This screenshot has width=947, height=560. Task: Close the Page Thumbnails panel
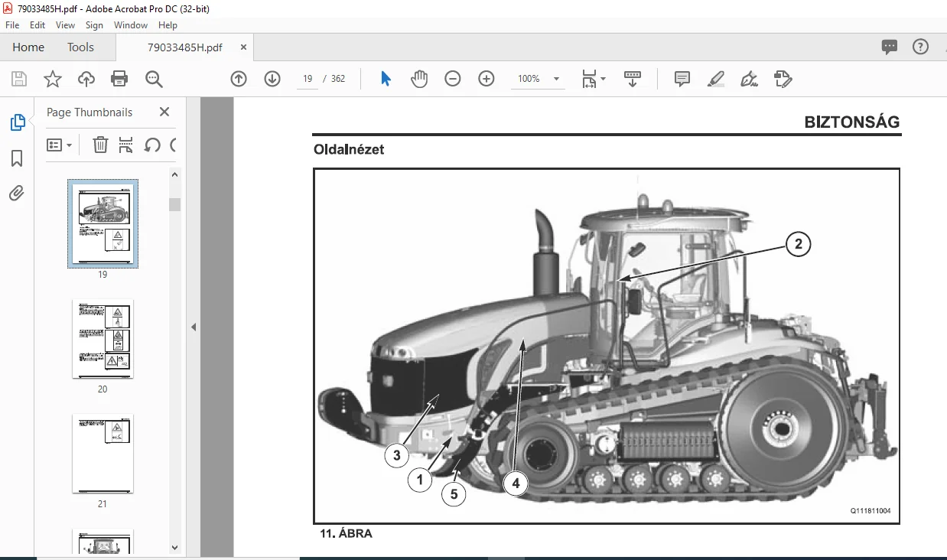pyautogui.click(x=164, y=112)
